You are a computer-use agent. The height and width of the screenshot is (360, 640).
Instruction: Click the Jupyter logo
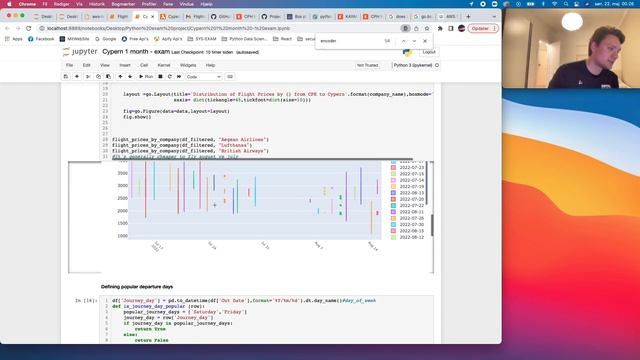[x=80, y=52]
